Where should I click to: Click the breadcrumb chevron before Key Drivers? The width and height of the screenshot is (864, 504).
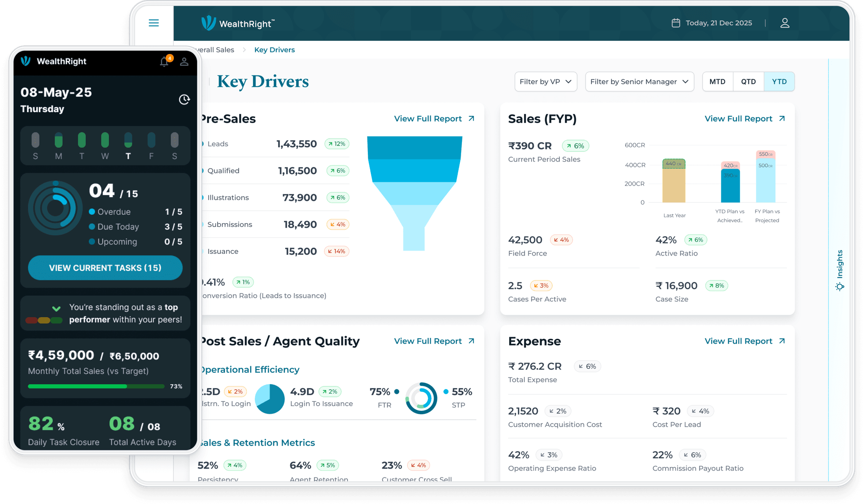click(x=244, y=50)
